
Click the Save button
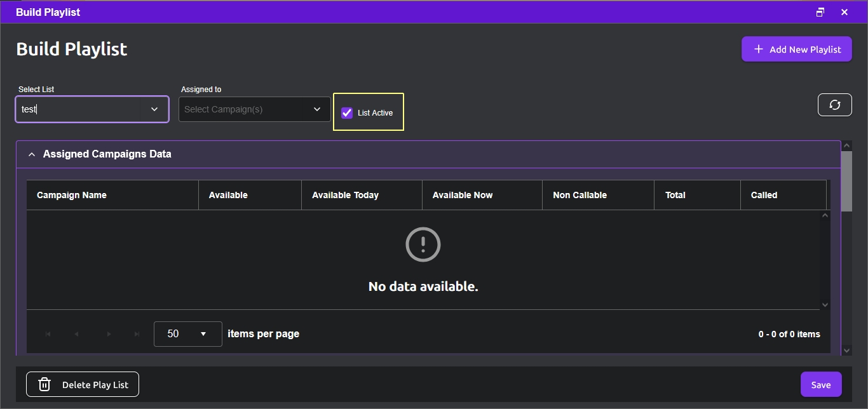click(821, 384)
